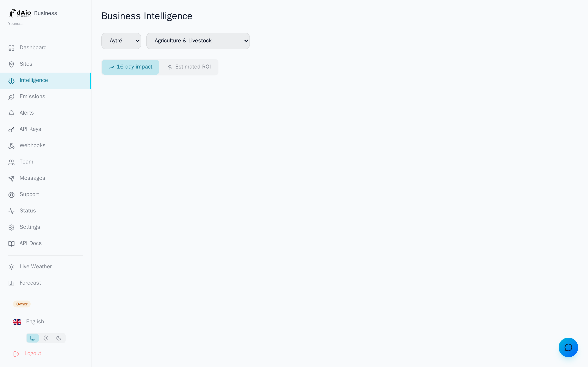
Task: Open the chat bubble support widget
Action: tap(568, 347)
